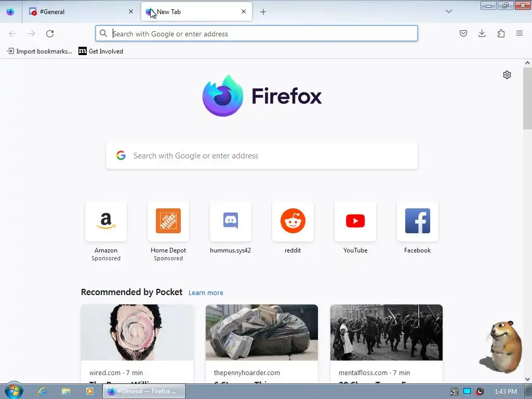The image size is (532, 399).
Task: Click the address bar magnifier icon
Action: coord(103,33)
